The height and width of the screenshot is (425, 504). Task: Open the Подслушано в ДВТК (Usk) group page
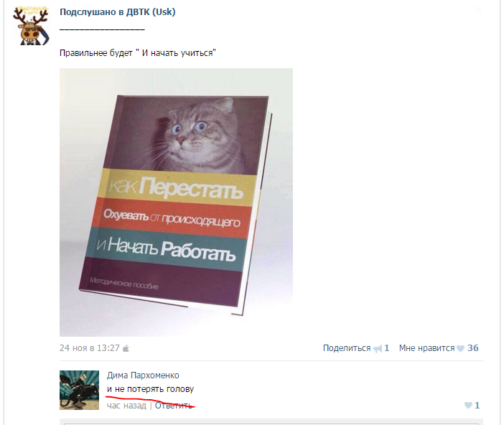pos(117,12)
